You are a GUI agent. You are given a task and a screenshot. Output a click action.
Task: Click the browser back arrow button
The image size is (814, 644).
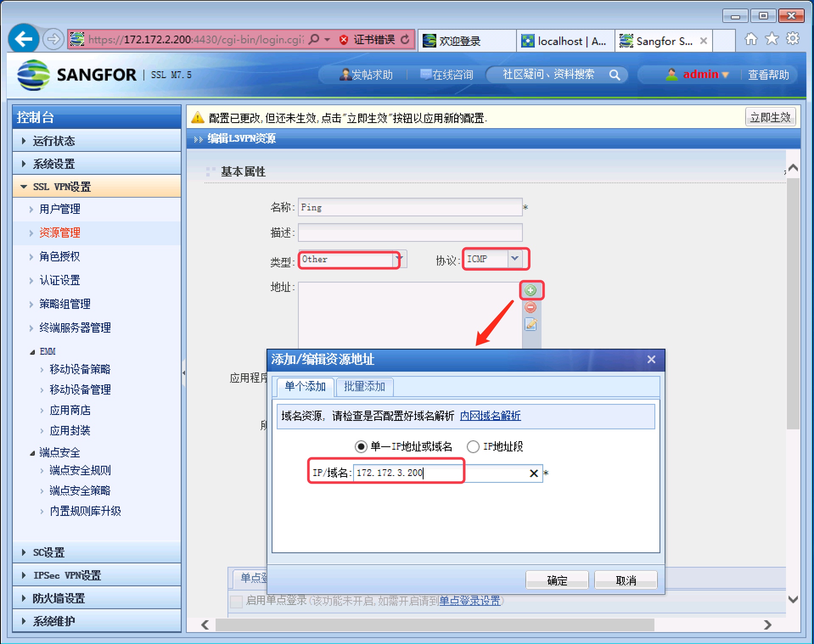coord(24,39)
